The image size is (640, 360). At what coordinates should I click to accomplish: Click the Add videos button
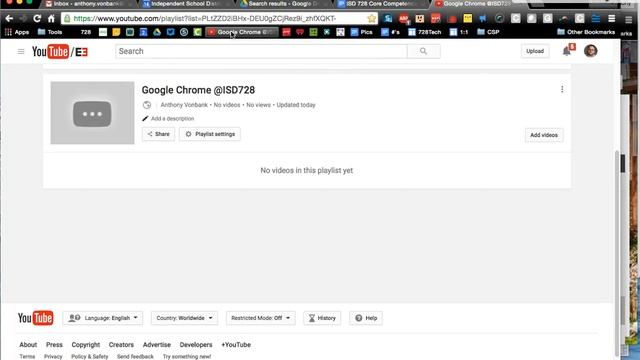click(x=544, y=135)
